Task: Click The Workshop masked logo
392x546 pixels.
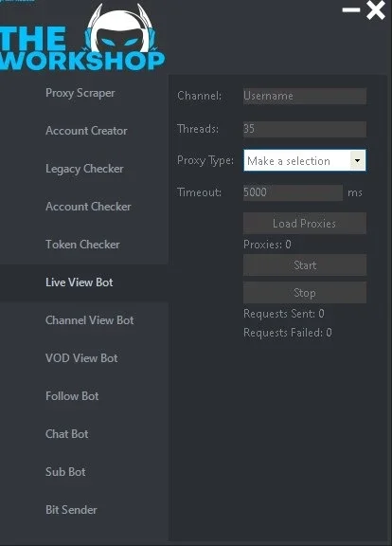Action: pyautogui.click(x=81, y=38)
